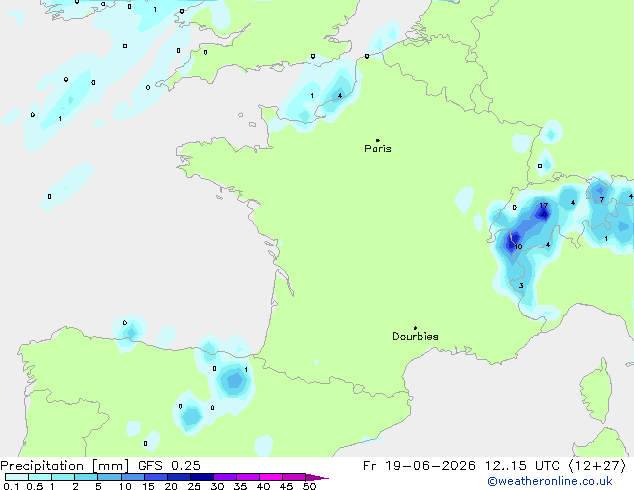Screen dimensions: 634x490
Task: Pick the 45–50 mm legend color swatch
Action: pyautogui.click(x=294, y=477)
